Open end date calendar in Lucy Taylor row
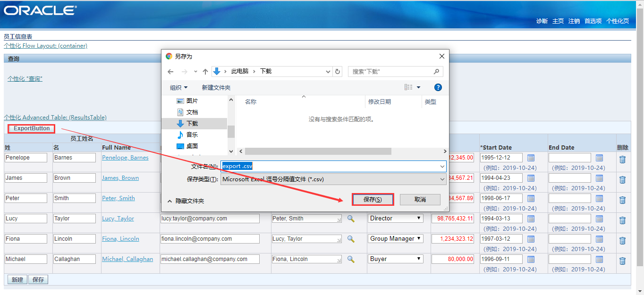Viewport: 644px width, 295px height. coord(599,219)
